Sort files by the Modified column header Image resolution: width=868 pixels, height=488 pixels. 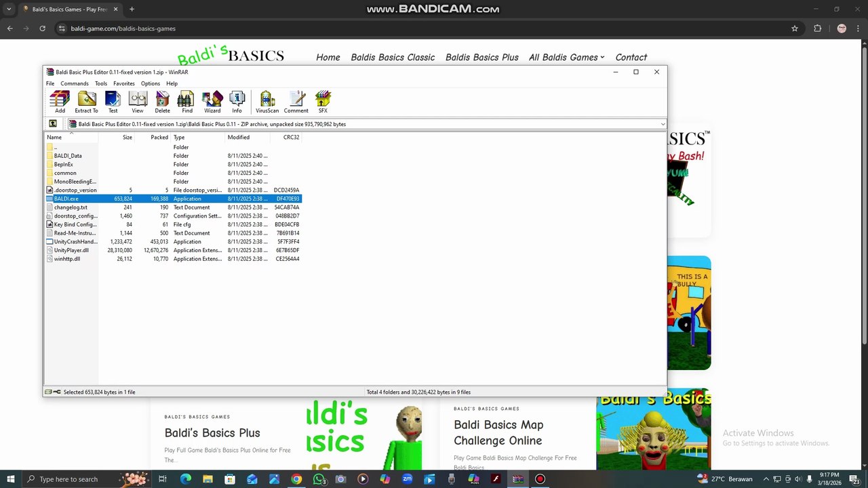click(x=248, y=137)
